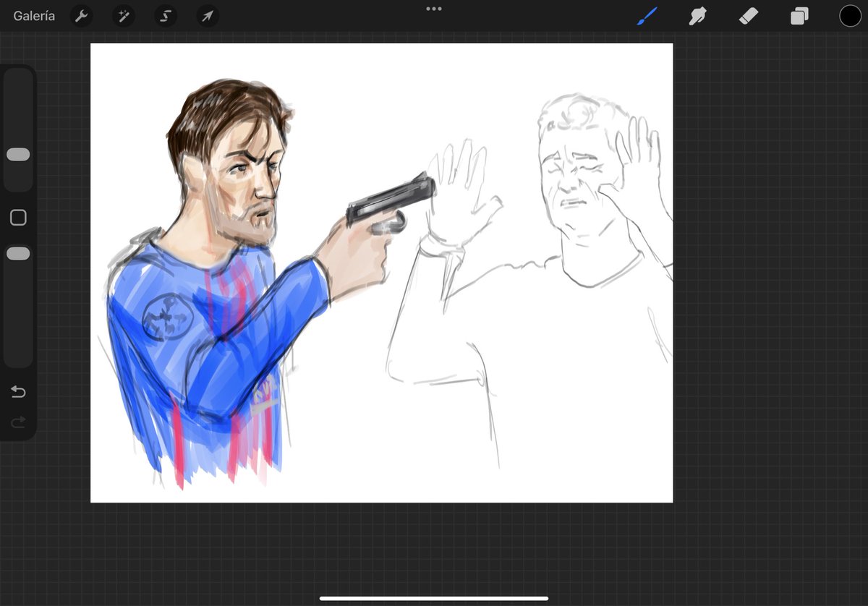Tap the three-dot multitasking menu
868x606 pixels.
[434, 9]
